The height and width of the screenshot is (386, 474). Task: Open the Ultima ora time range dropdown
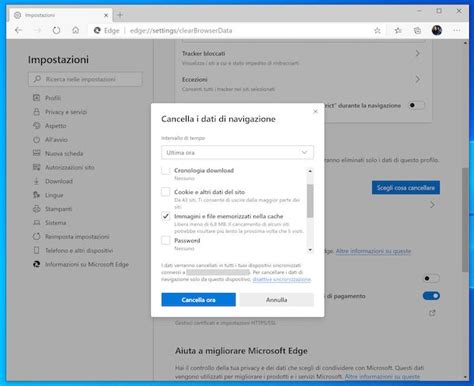tap(237, 152)
